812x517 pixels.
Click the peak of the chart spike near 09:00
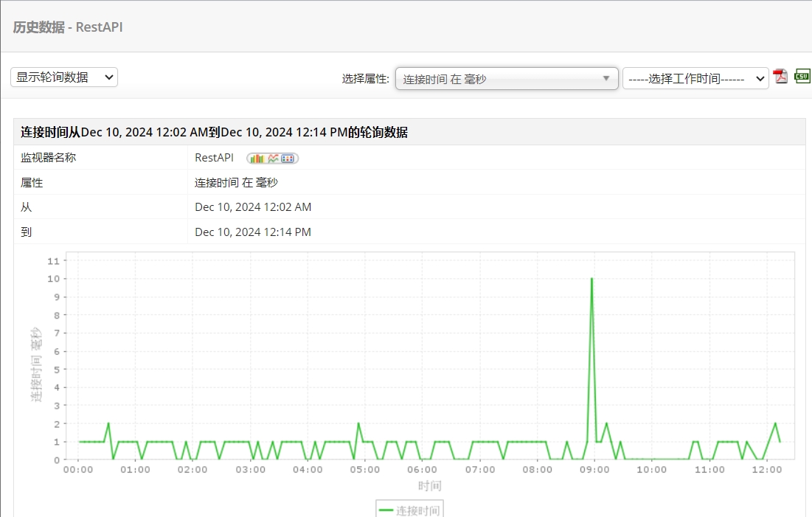pos(591,279)
